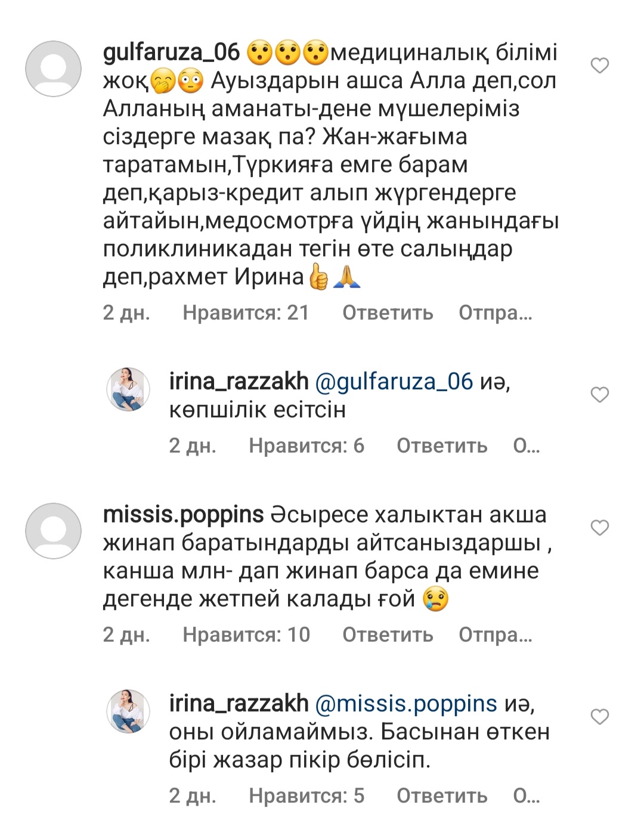Screen dimensions: 644x829
Task: Send gulfaruza_06's comment via Отпра…
Action: point(495,313)
